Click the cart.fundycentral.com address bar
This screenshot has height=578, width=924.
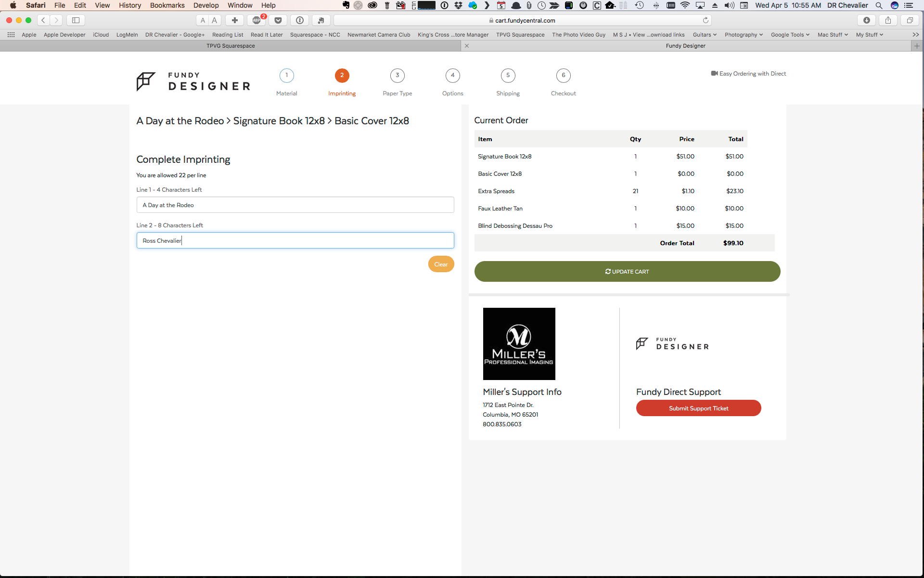[522, 20]
